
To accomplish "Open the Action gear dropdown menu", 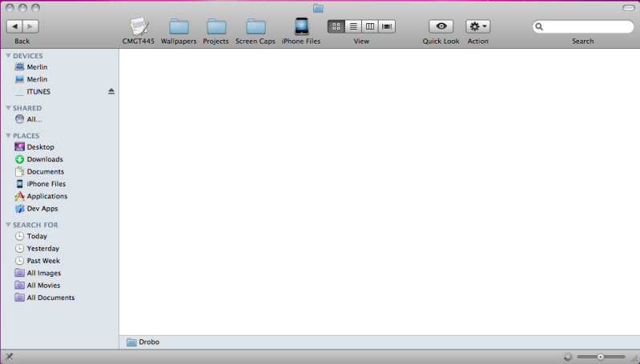I will [478, 26].
